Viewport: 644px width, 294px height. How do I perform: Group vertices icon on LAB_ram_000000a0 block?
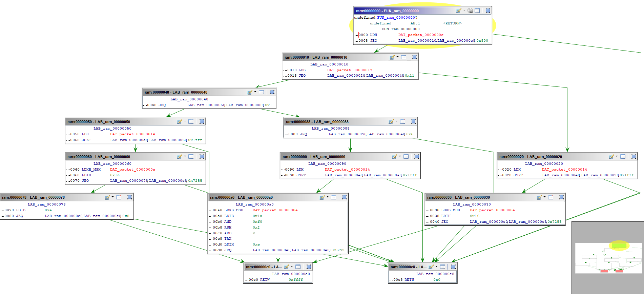(344, 197)
